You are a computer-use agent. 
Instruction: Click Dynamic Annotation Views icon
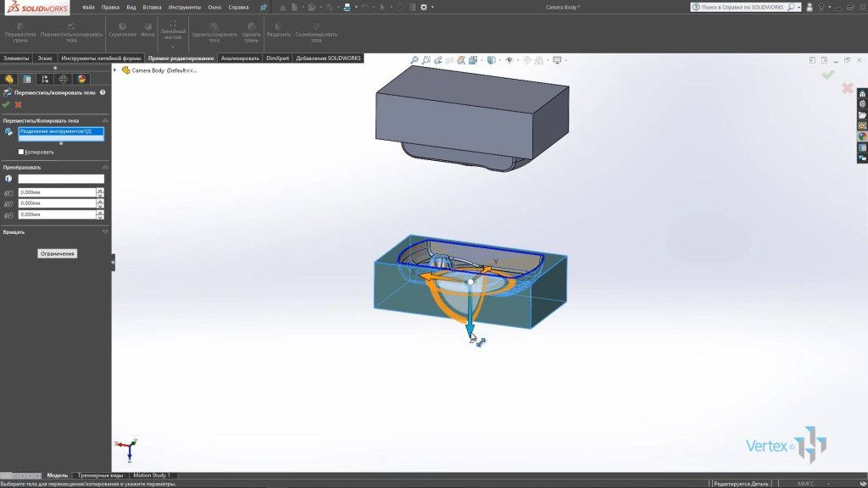click(x=460, y=60)
